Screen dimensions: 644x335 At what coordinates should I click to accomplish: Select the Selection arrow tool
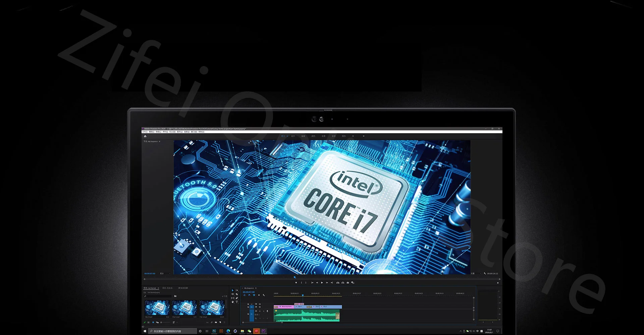(x=232, y=290)
